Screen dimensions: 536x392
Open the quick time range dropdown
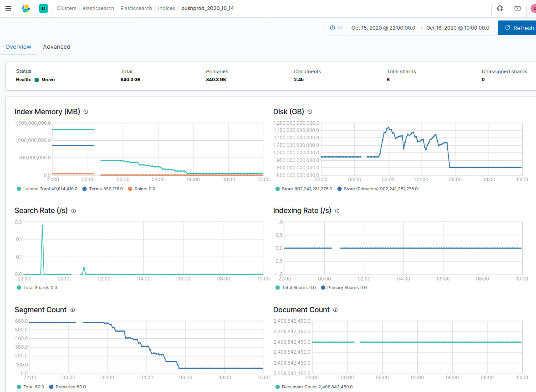[x=336, y=28]
